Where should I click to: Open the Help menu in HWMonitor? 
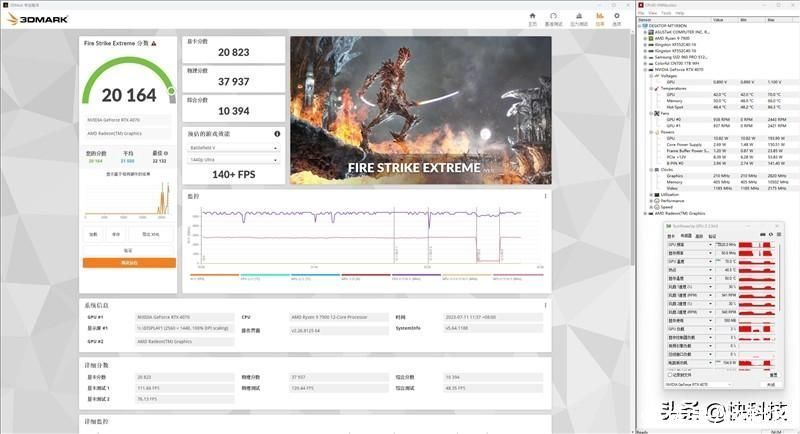(x=680, y=13)
